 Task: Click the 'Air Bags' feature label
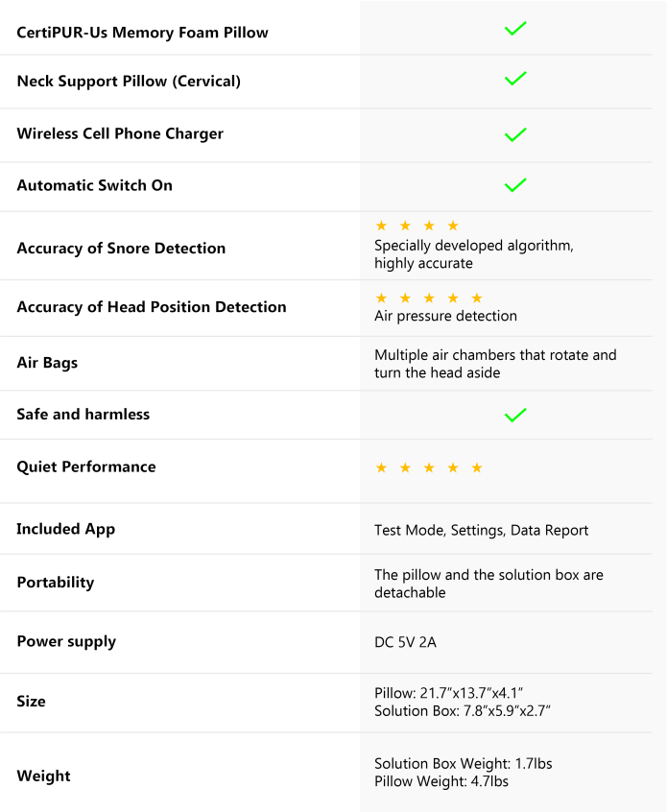[x=47, y=363]
